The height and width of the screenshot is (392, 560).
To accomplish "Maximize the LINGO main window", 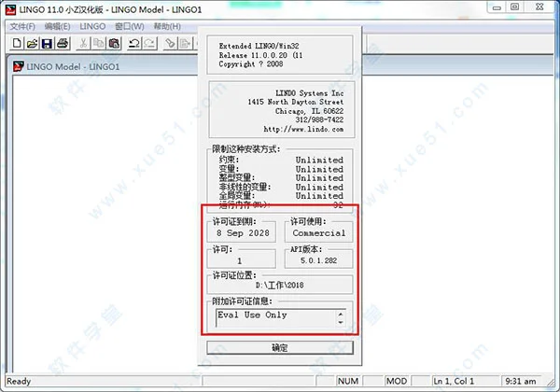I will click(514, 7).
